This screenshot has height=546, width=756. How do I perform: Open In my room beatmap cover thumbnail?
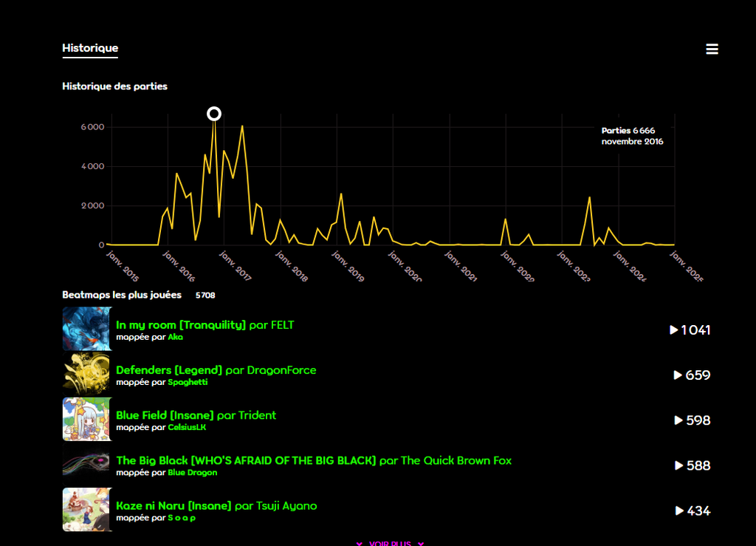point(86,329)
